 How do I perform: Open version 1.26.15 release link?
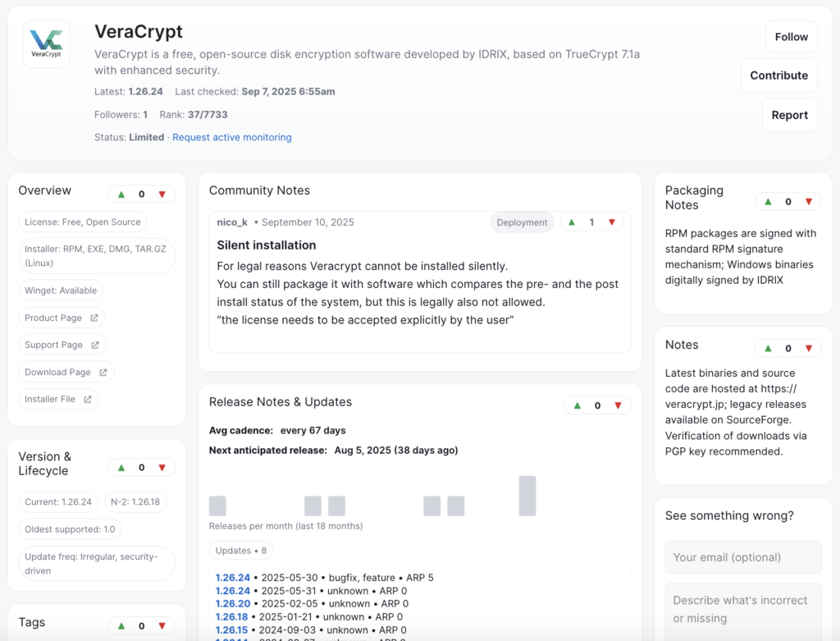click(x=231, y=630)
